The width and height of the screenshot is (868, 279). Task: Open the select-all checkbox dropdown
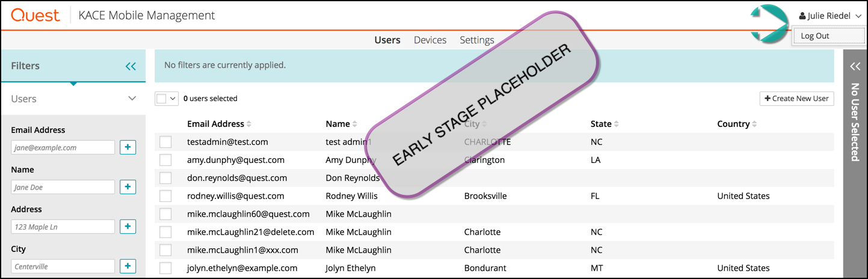(173, 99)
